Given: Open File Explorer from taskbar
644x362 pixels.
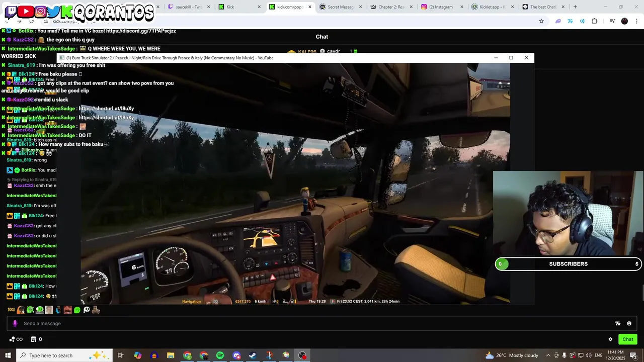Looking at the screenshot, I should (171, 355).
